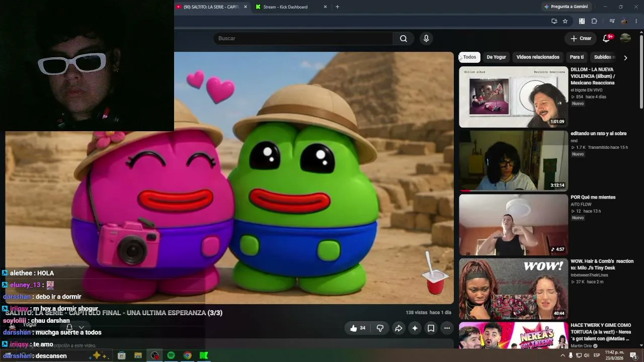The width and height of the screenshot is (644, 362).
Task: Click the sparkle Ask icon below video
Action: 415,328
